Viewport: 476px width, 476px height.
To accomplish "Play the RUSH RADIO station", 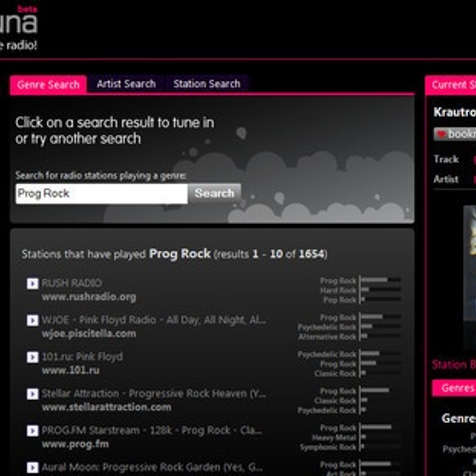I will coord(32,284).
